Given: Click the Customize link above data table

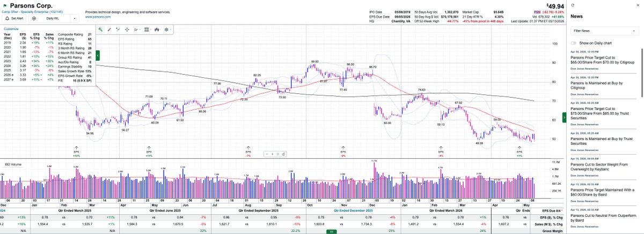Looking at the screenshot, I should [x=11, y=29].
